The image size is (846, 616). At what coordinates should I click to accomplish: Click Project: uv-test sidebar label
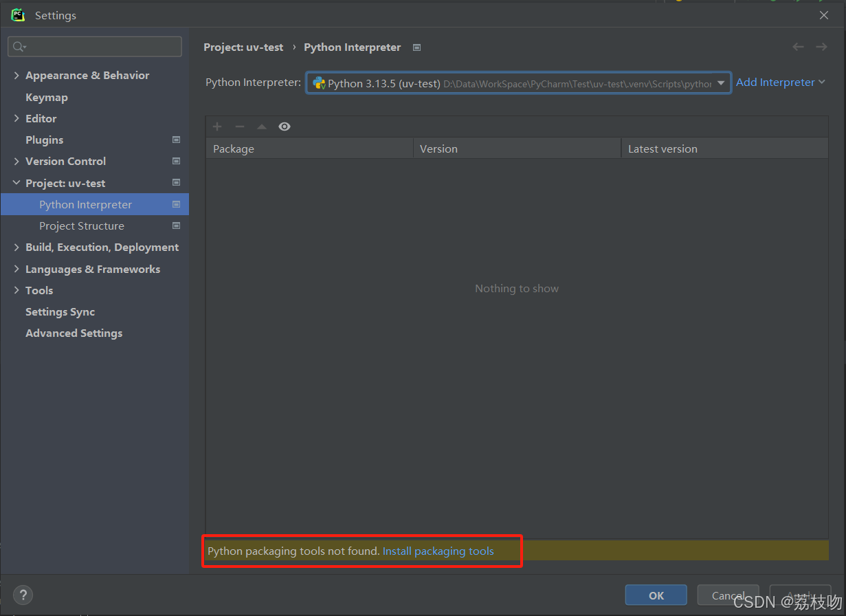pyautogui.click(x=65, y=183)
